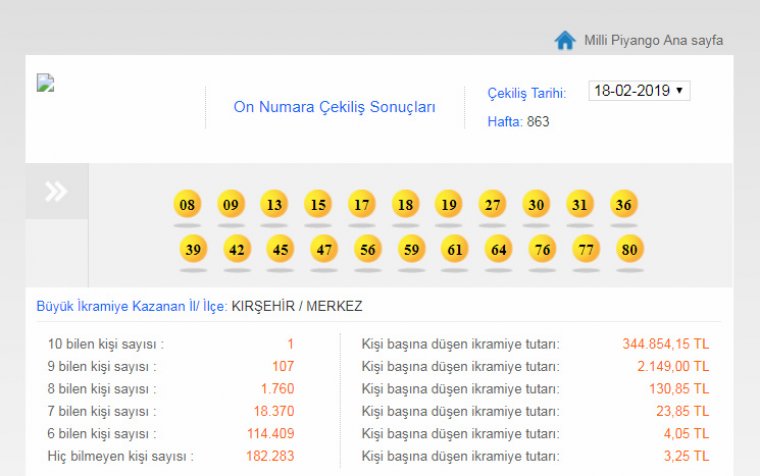Select lottery ball number 80
Viewport: 760px width, 476px height.
click(x=629, y=249)
